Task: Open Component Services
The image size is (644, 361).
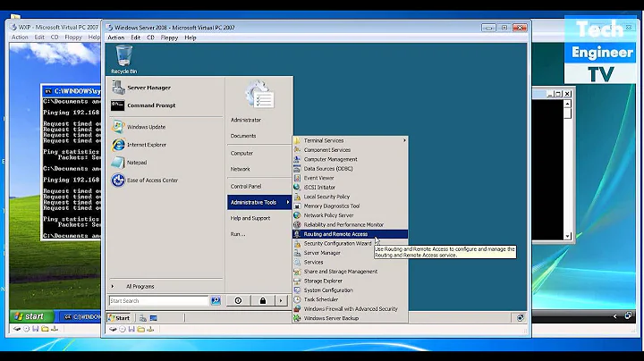Action: click(351, 150)
